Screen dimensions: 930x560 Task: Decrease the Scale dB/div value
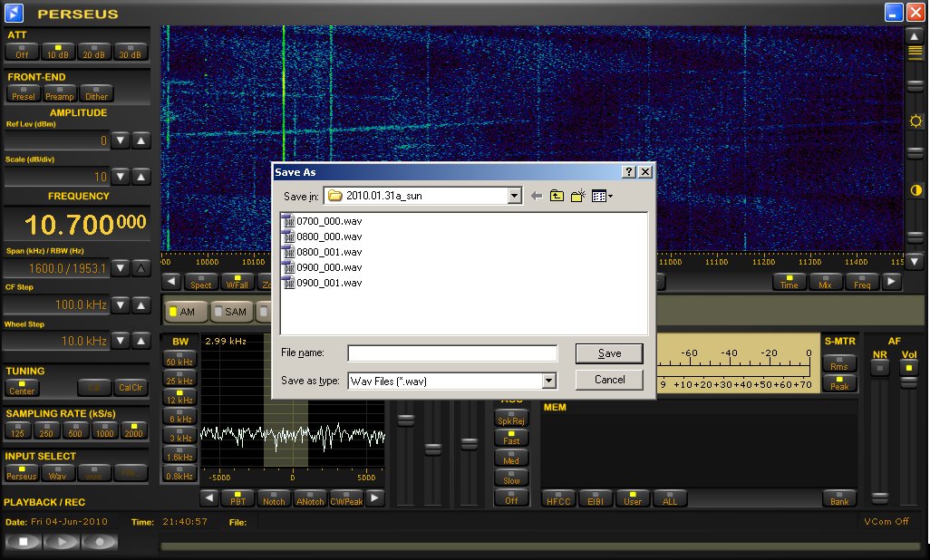(121, 177)
